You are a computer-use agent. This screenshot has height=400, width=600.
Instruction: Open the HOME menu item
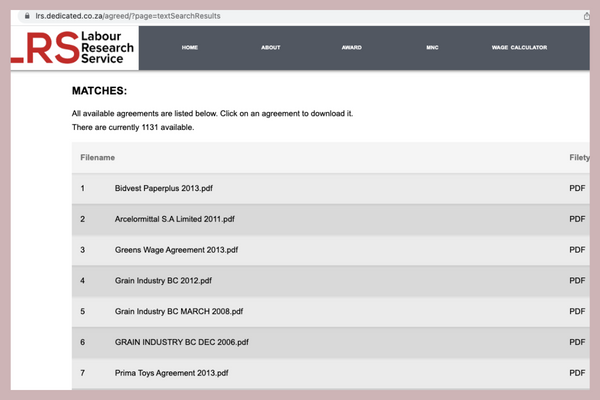[190, 47]
